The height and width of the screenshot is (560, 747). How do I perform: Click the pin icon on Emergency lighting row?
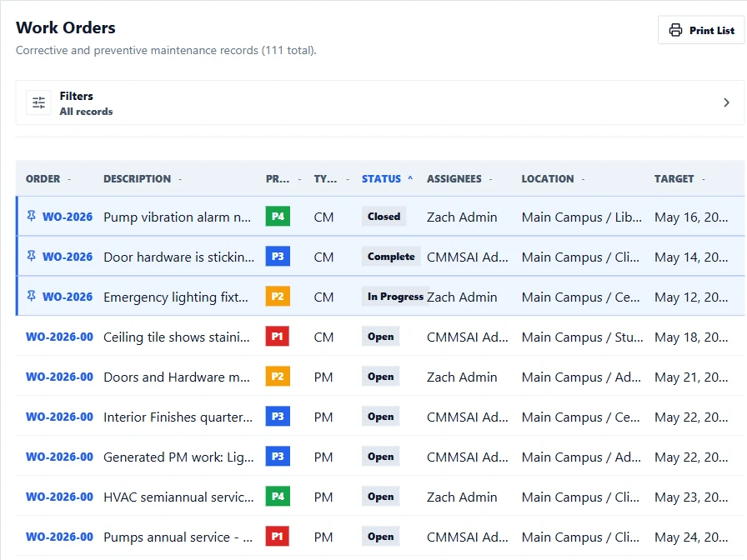[x=32, y=296]
